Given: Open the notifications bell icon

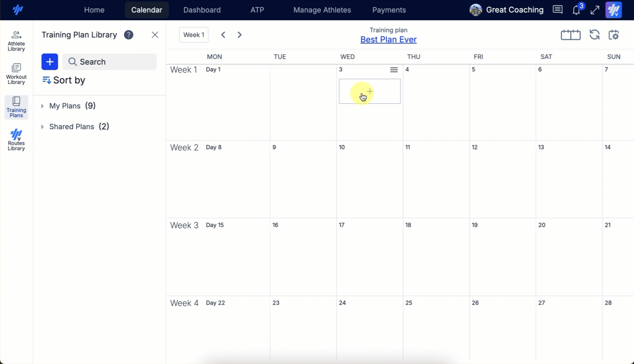Looking at the screenshot, I should tap(576, 10).
